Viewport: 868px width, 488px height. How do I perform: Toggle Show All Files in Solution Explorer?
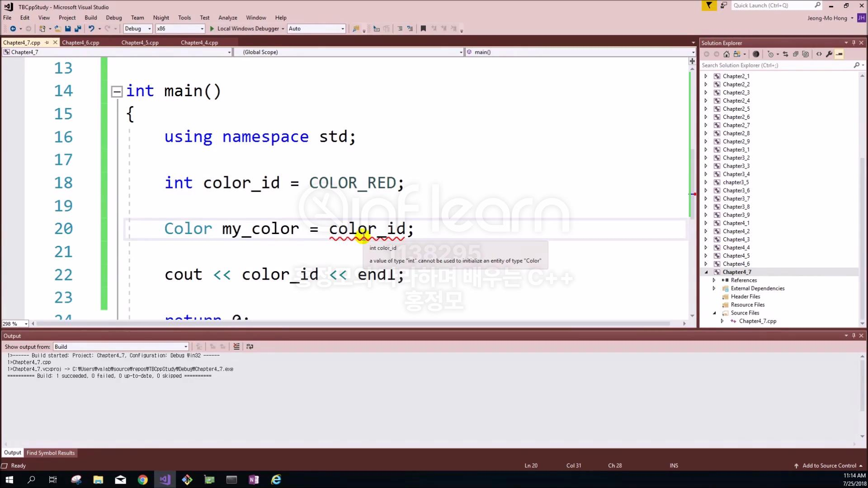tap(806, 54)
